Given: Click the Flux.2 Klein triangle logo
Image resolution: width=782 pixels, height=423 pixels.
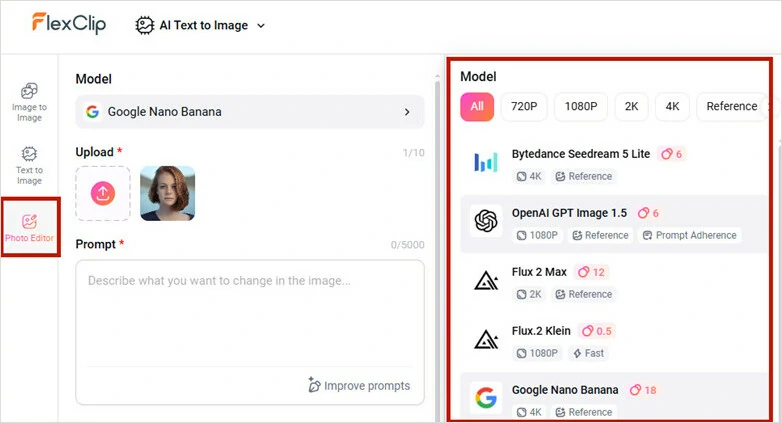Looking at the screenshot, I should click(486, 340).
